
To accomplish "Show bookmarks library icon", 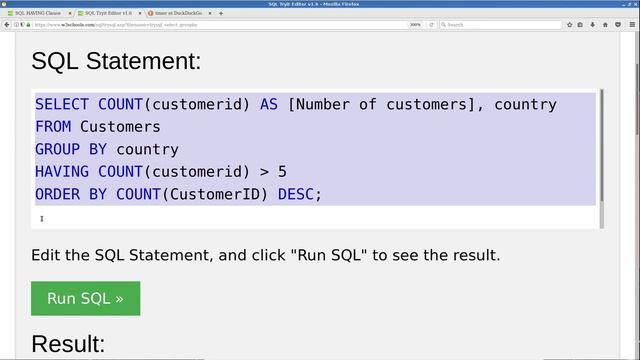I will point(580,25).
